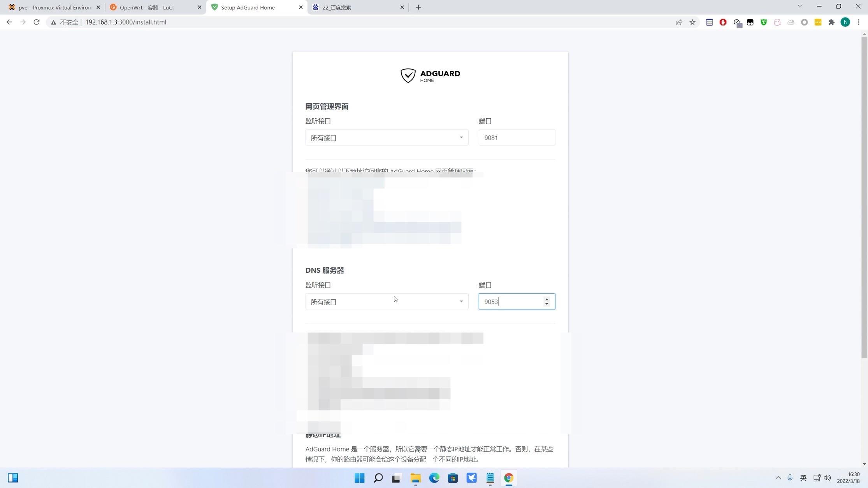Toggle the Windows language indicator 英
The height and width of the screenshot is (488, 868).
pos(803,478)
